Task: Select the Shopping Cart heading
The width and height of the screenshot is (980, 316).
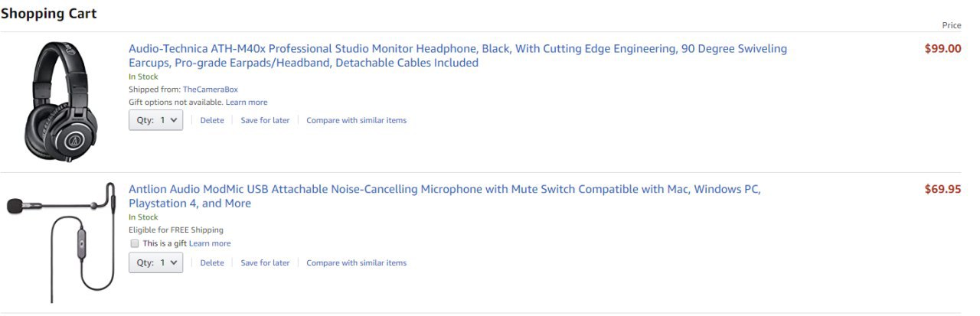Action: point(49,13)
